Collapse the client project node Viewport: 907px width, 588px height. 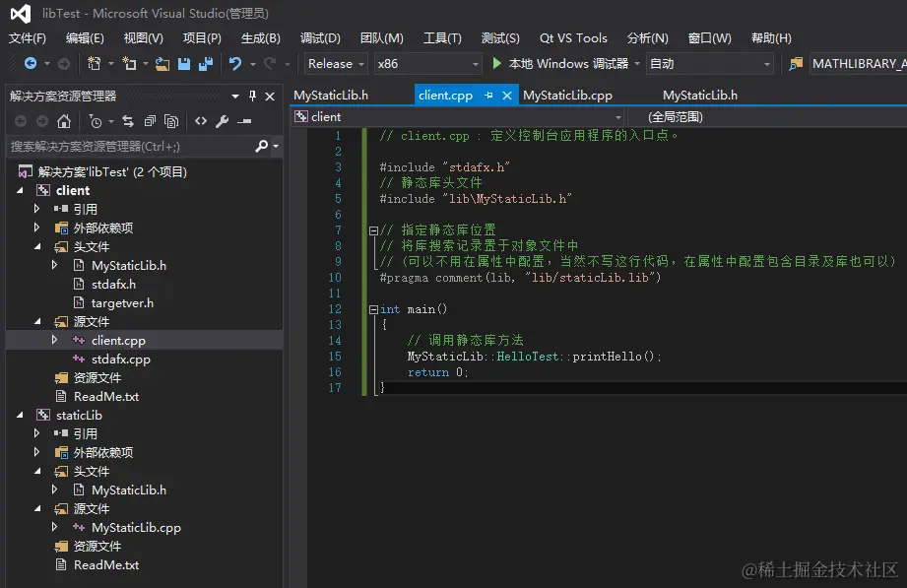pyautogui.click(x=21, y=190)
